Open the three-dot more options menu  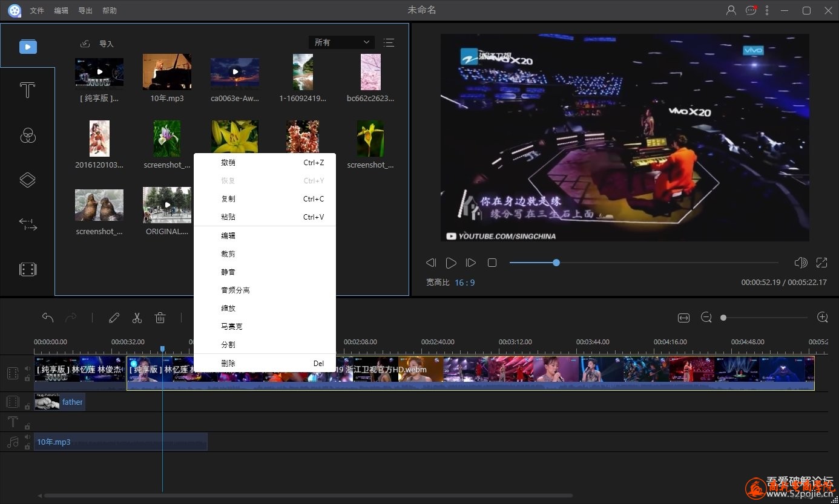coord(767,10)
